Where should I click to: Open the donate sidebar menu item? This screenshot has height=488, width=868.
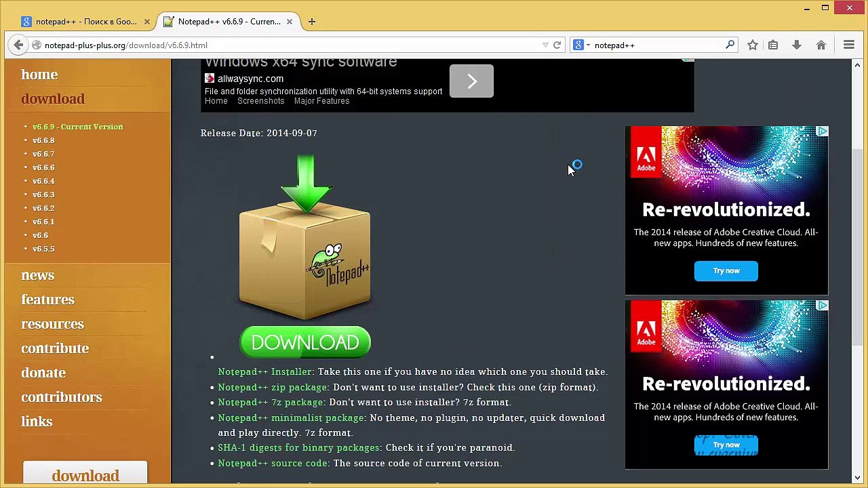pyautogui.click(x=43, y=373)
